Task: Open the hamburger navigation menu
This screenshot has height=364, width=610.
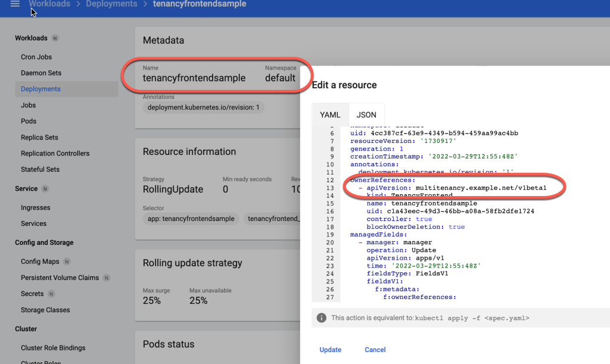Action: tap(15, 4)
